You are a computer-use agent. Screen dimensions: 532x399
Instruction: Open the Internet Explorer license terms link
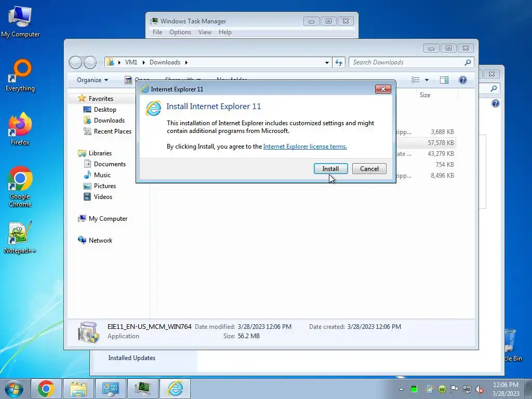(305, 147)
